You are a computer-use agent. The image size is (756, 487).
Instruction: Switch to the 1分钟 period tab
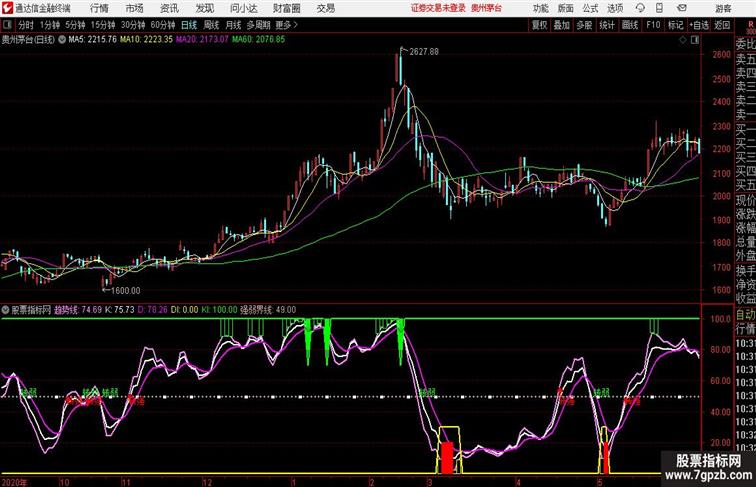[50, 25]
